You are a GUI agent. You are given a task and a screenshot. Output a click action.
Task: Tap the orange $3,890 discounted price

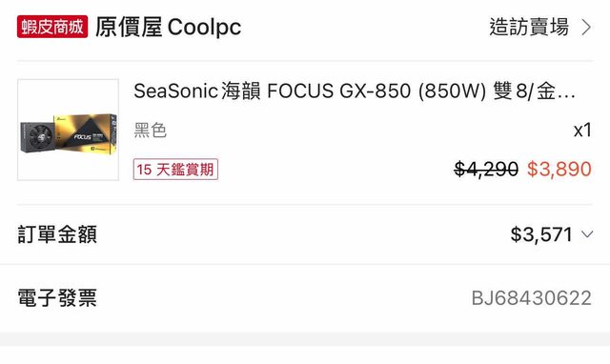559,170
